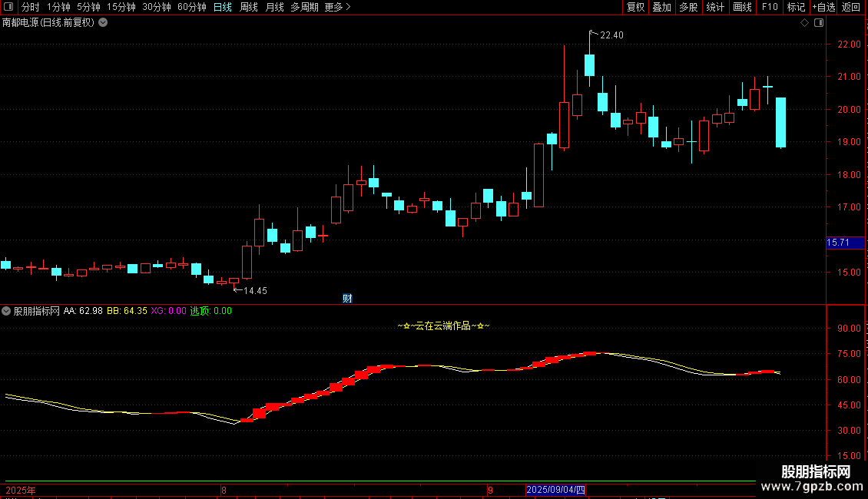Image resolution: width=868 pixels, height=499 pixels.
Task: Click the 2025年 label on time axis
Action: (x=21, y=491)
